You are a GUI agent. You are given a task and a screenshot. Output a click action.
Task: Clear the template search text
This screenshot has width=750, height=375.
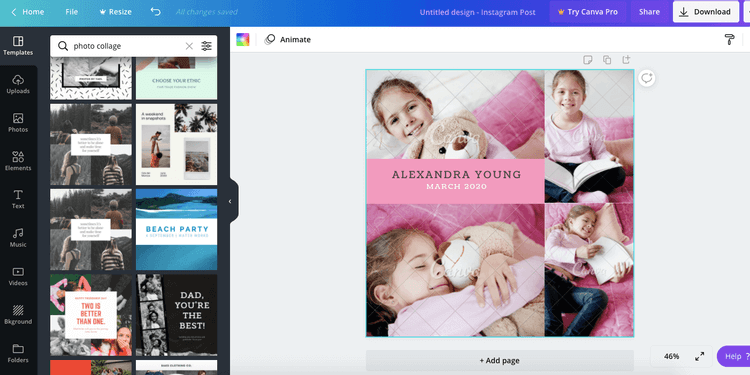pos(189,46)
